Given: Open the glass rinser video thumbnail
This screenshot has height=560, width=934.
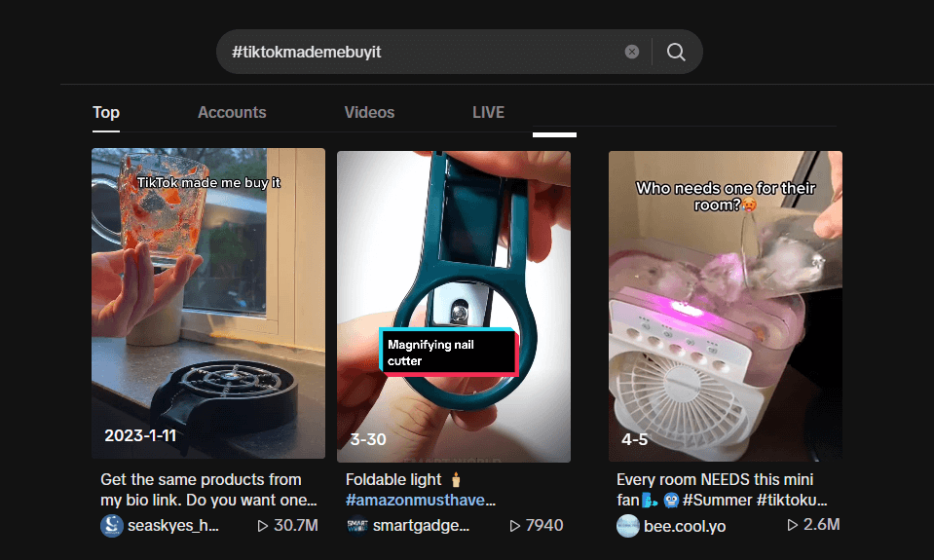Looking at the screenshot, I should (207, 303).
